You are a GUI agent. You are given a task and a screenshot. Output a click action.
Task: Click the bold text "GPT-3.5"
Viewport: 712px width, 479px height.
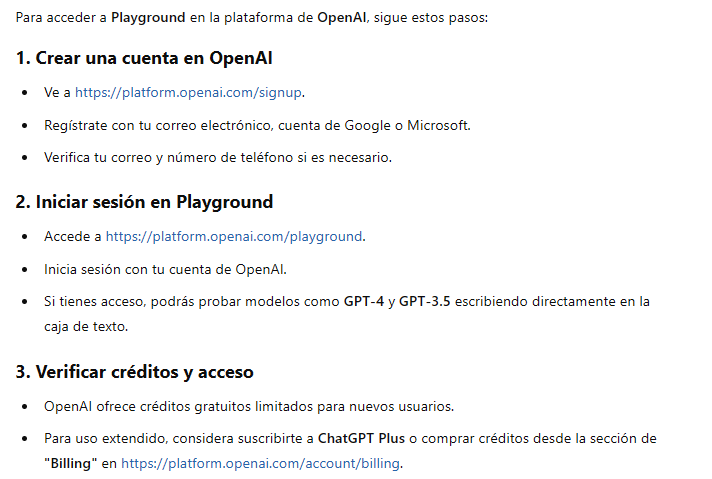425,301
